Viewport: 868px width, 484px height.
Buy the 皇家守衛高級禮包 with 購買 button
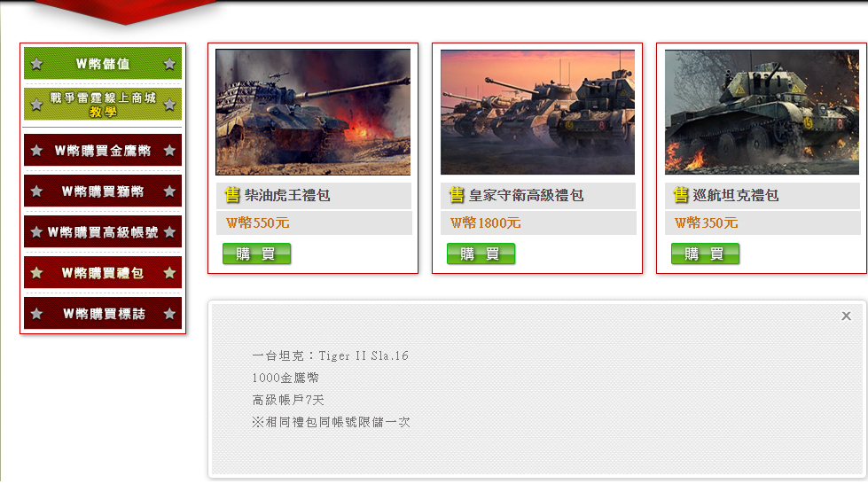point(481,254)
